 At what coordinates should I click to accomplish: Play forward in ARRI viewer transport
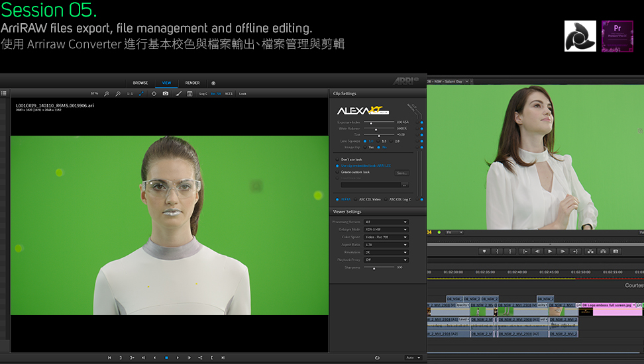coord(178,358)
